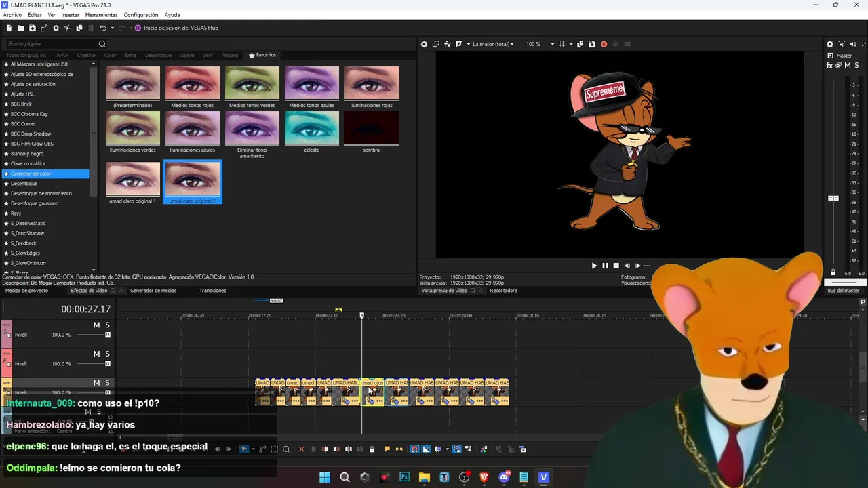Screen dimensions: 868x488
Task: Open the overlays dropdown arrow next to grid
Action: pos(571,44)
